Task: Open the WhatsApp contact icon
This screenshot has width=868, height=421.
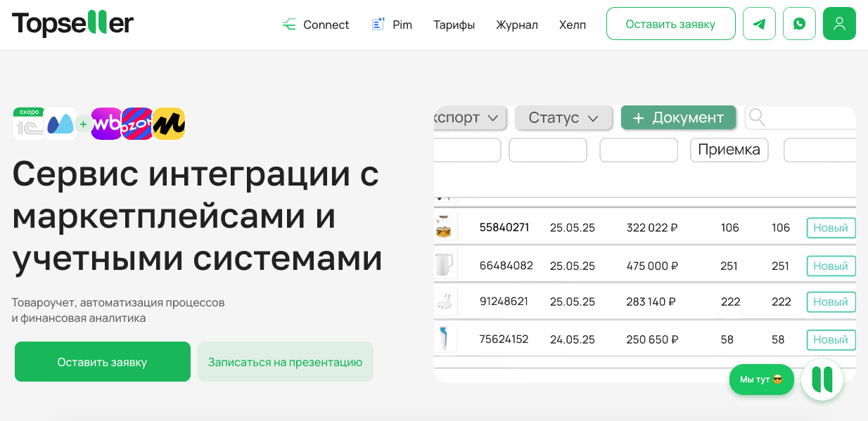Action: [799, 23]
